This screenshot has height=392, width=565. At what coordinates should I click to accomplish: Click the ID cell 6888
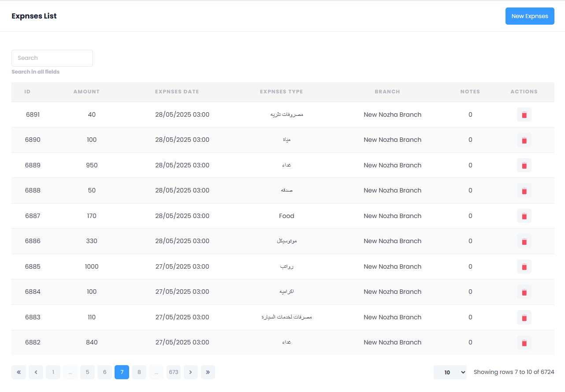click(x=33, y=190)
